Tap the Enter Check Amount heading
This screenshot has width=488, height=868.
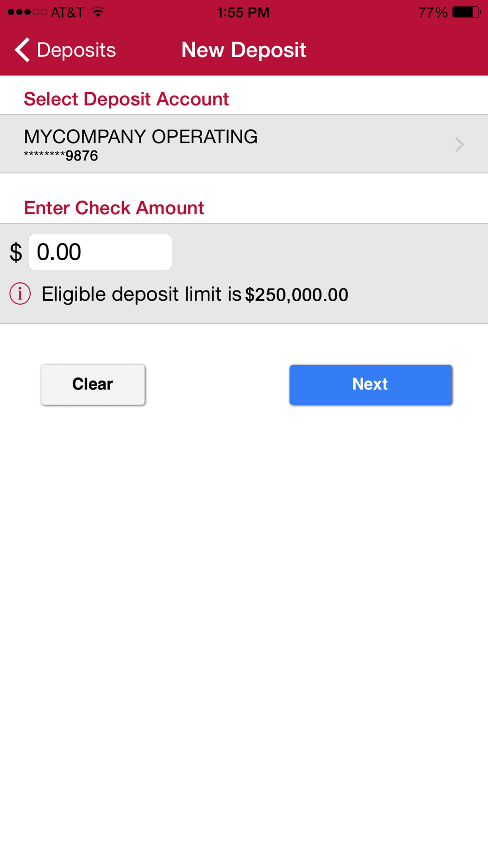(x=114, y=208)
